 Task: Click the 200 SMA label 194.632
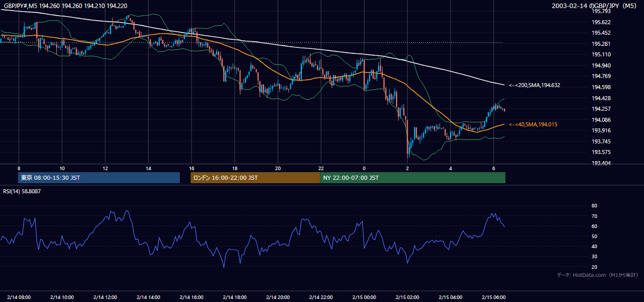click(x=534, y=85)
